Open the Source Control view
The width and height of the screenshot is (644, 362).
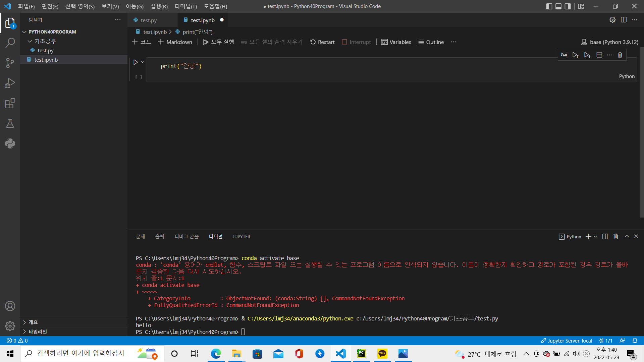point(10,63)
